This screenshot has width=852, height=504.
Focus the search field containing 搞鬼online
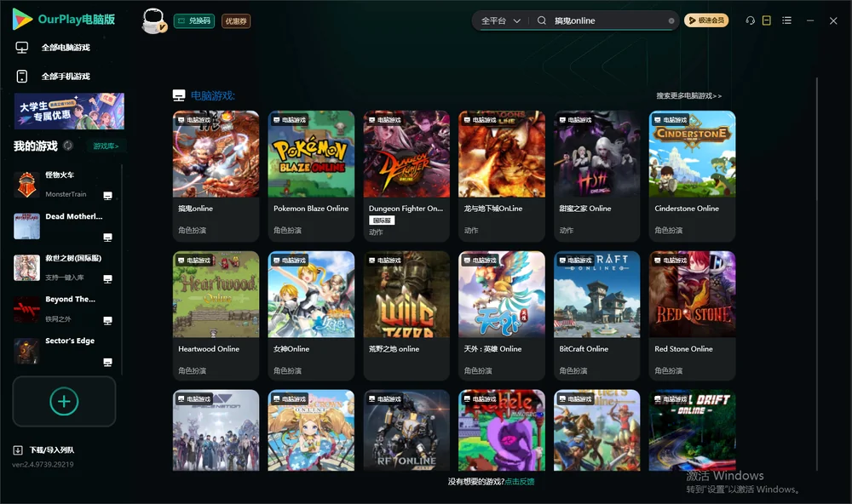pos(608,20)
